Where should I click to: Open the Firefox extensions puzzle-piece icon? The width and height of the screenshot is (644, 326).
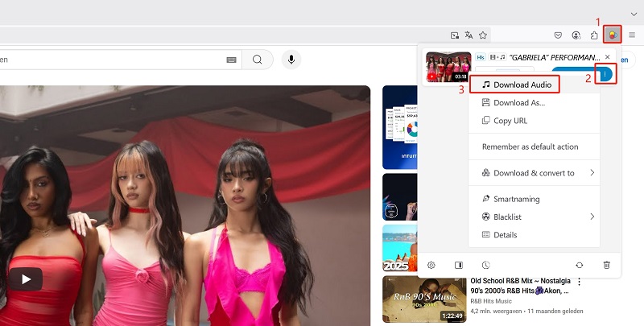pyautogui.click(x=594, y=35)
